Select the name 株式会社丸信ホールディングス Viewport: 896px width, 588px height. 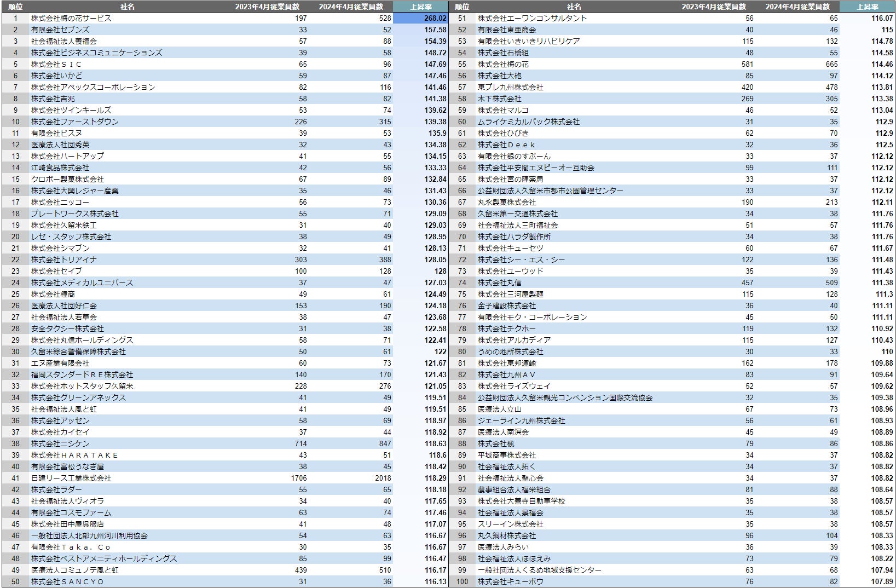82,340
